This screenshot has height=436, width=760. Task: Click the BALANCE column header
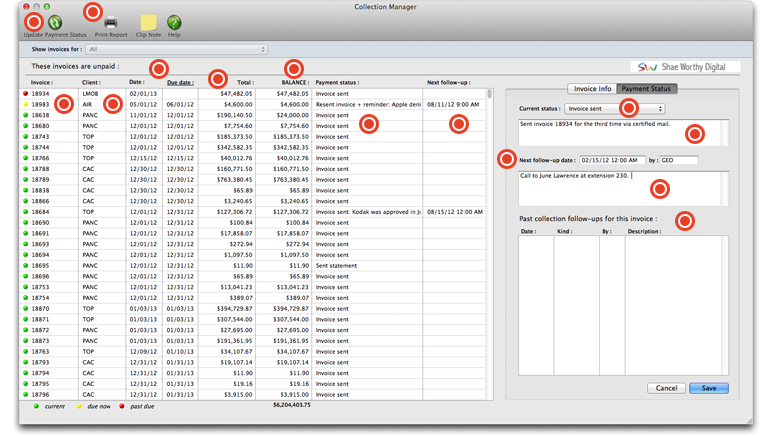coord(295,83)
